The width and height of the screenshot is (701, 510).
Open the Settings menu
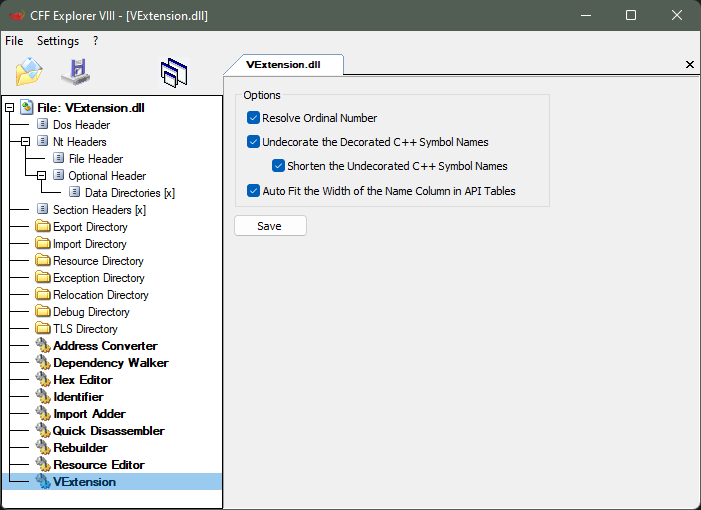click(58, 41)
